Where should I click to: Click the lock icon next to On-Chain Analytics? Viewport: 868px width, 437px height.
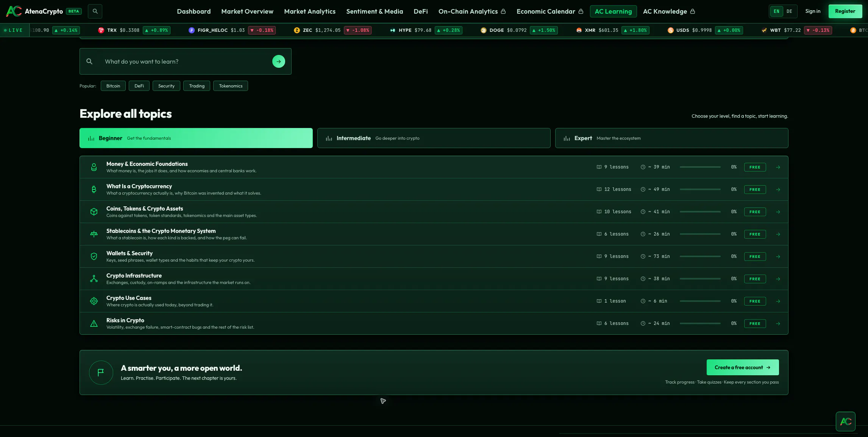coord(503,11)
